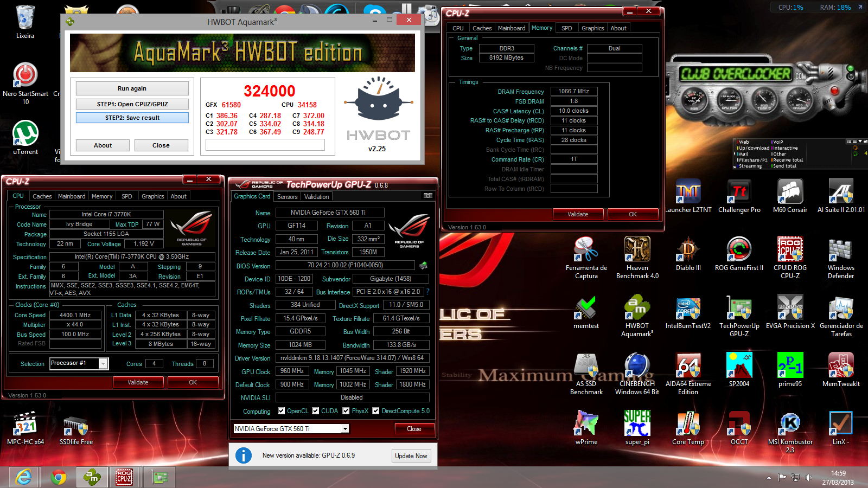Show hidden system tray icons arrow
The width and height of the screenshot is (868, 488).
769,478
